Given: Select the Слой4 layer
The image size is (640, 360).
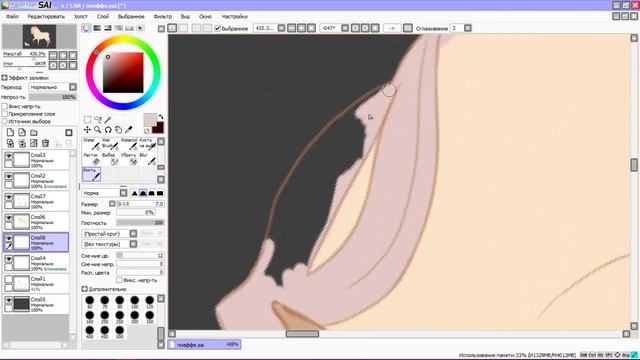Looking at the screenshot, I should [x=36, y=262].
